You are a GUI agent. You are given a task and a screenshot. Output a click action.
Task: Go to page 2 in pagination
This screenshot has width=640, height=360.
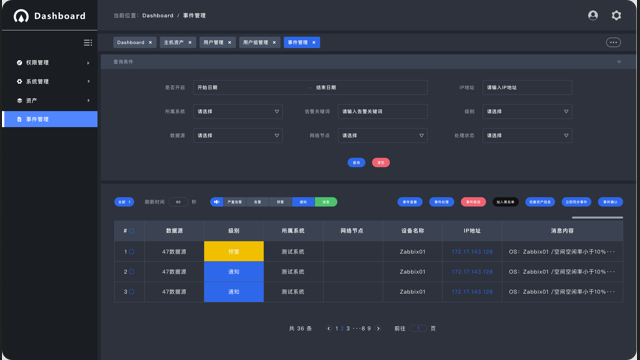coord(342,329)
